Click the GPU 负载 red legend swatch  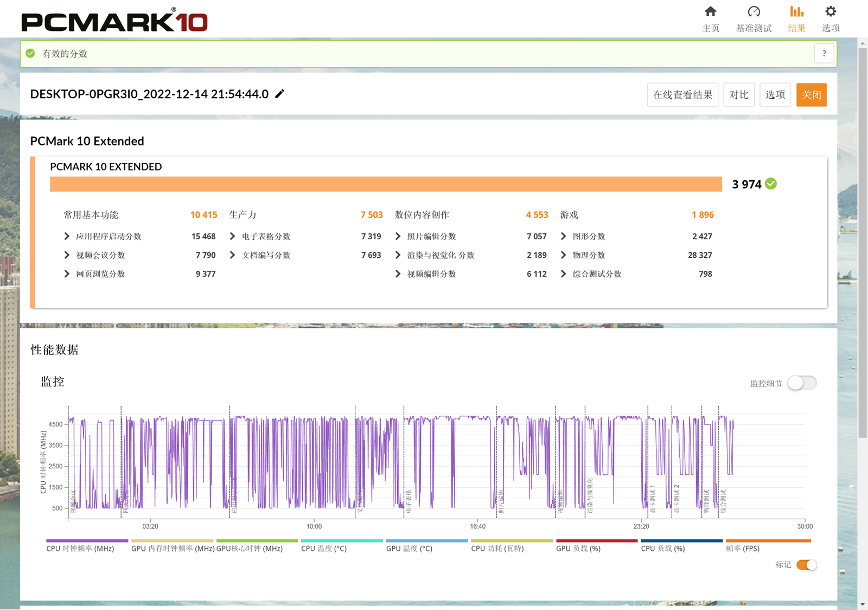[x=597, y=541]
